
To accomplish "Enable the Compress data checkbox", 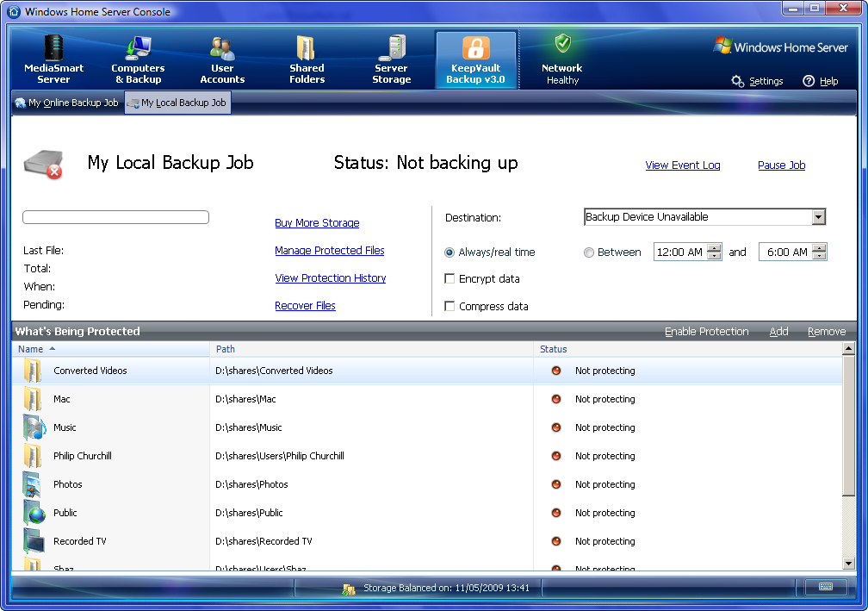I will coord(449,306).
